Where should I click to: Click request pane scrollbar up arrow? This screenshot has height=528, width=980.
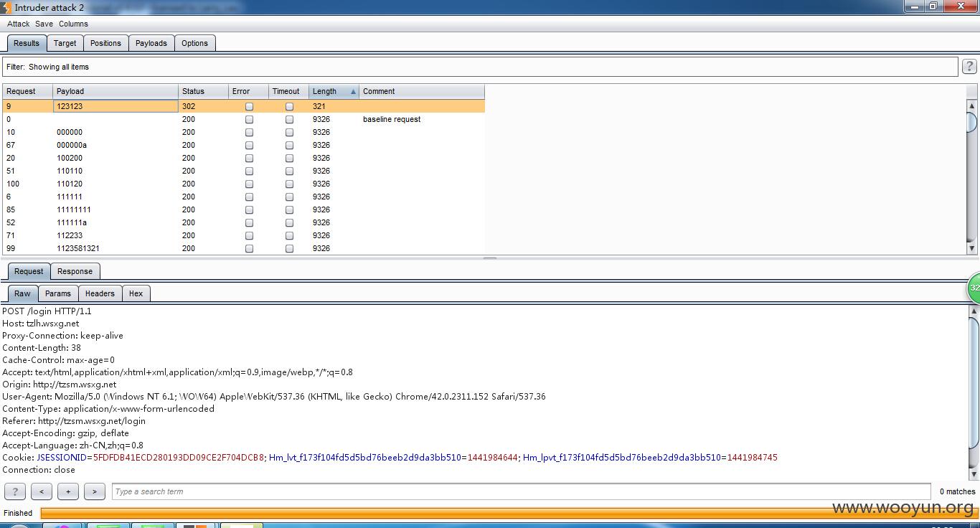(974, 311)
